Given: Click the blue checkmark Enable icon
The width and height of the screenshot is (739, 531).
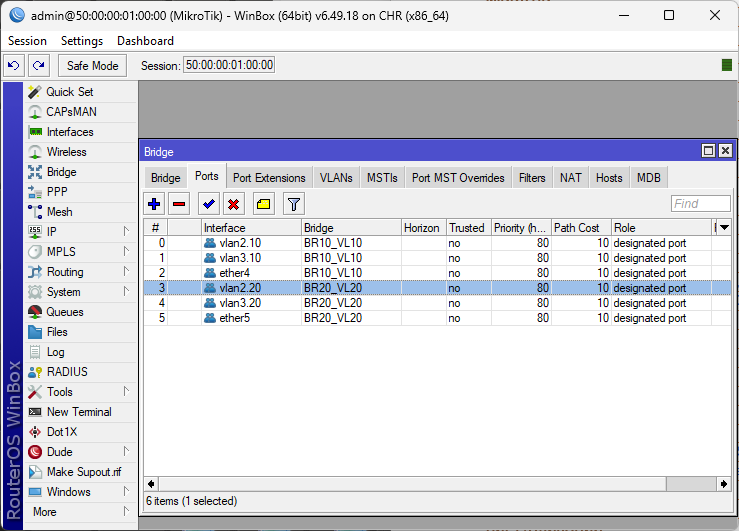Looking at the screenshot, I should tap(209, 204).
